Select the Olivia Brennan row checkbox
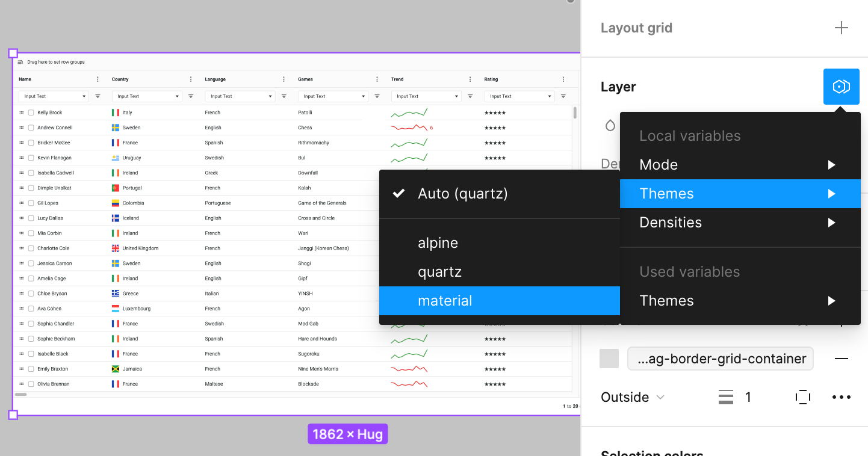The image size is (868, 456). click(31, 384)
